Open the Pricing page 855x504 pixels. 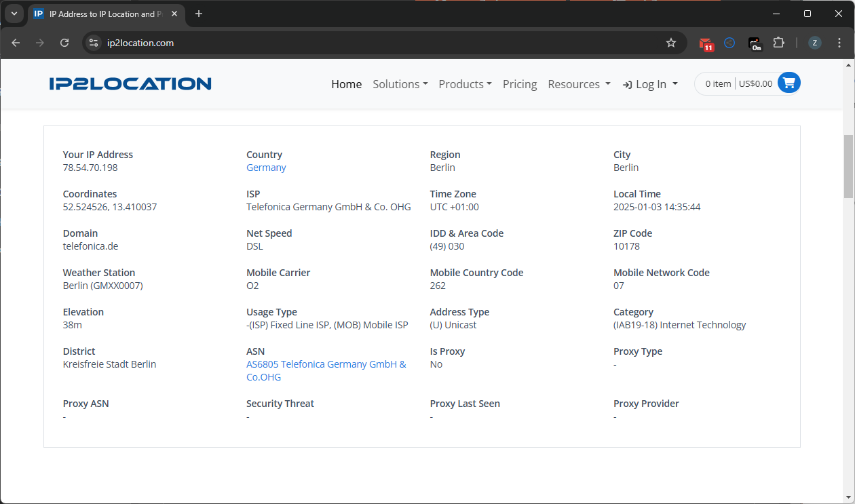click(520, 84)
